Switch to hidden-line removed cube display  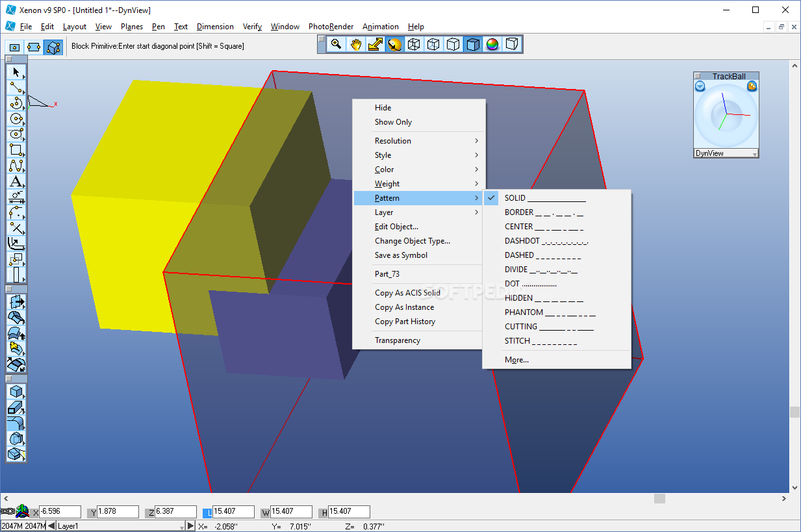pos(453,44)
